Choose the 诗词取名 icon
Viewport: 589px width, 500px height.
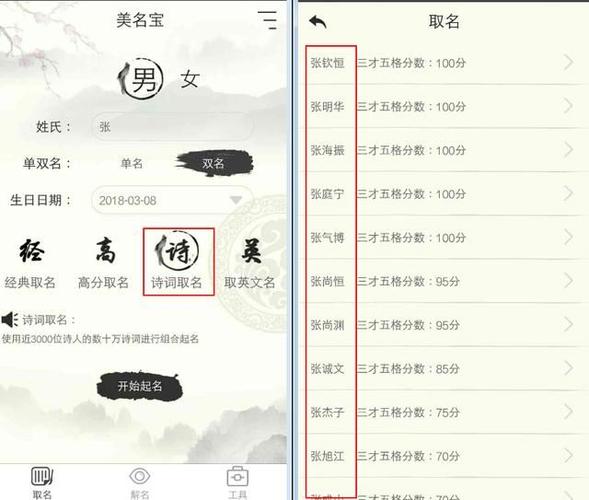tap(177, 250)
